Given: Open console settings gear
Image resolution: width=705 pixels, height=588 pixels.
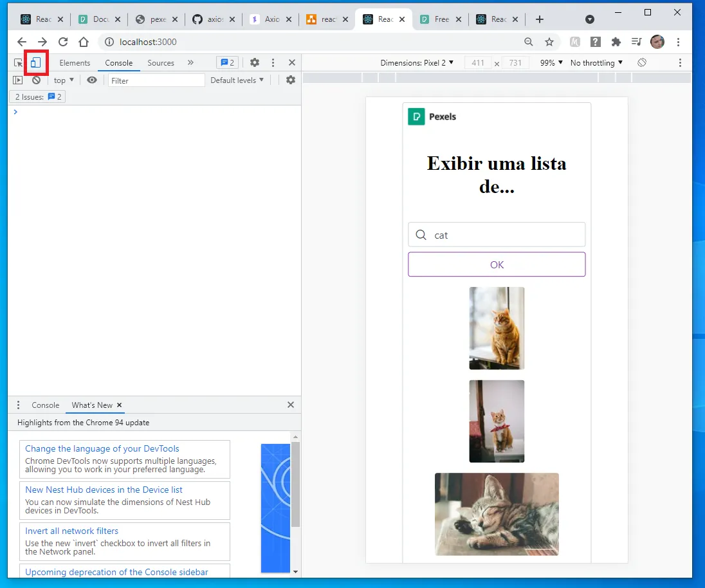Looking at the screenshot, I should point(291,80).
